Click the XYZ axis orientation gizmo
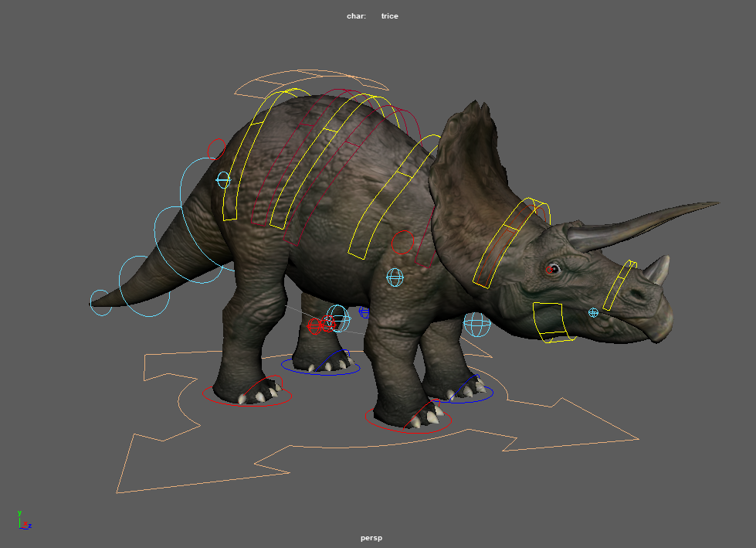The height and width of the screenshot is (548, 756). [x=23, y=520]
